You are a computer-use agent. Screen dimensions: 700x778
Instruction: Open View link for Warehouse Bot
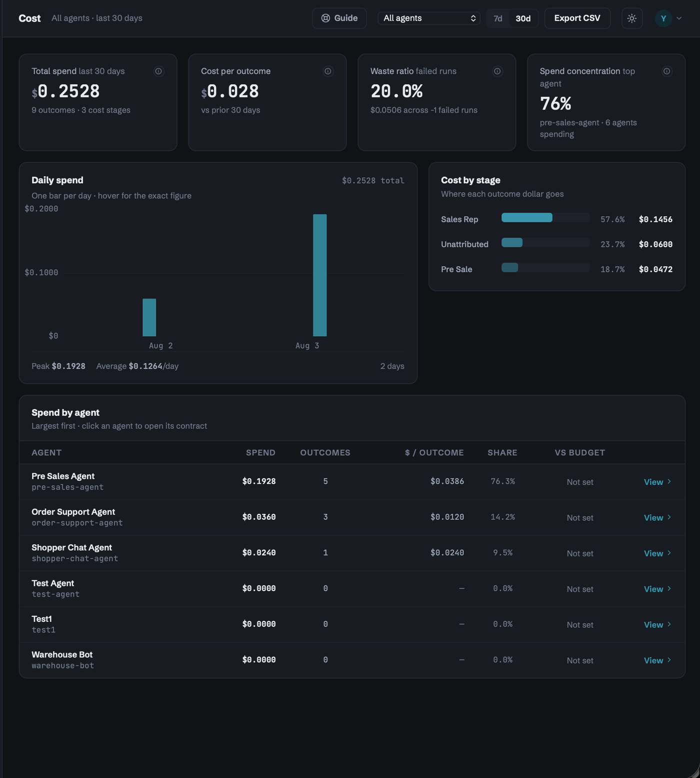point(657,660)
